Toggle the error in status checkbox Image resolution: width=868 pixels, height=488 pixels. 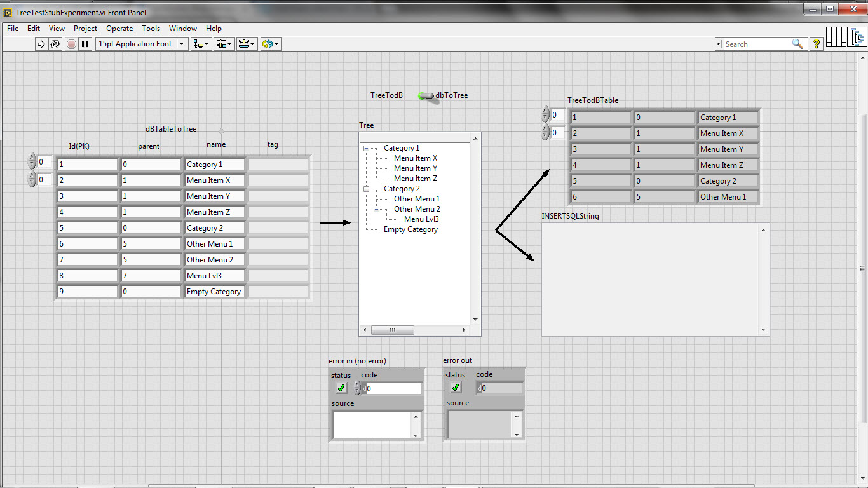(x=341, y=388)
